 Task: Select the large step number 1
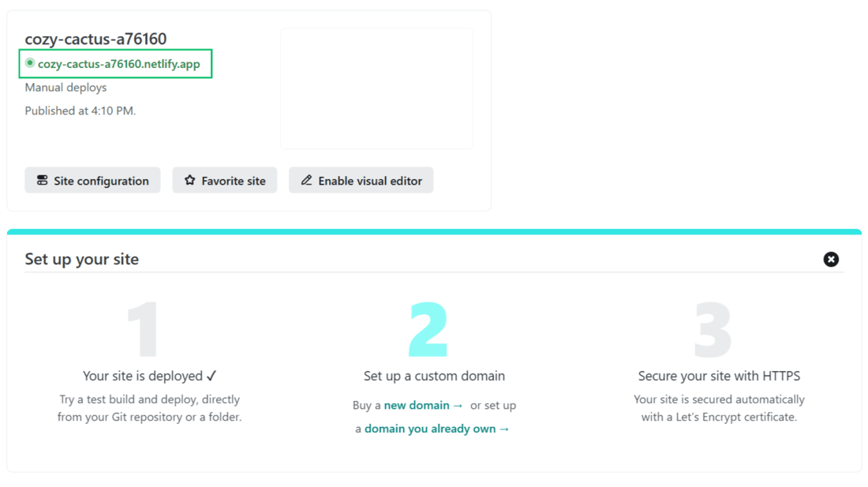(x=144, y=330)
